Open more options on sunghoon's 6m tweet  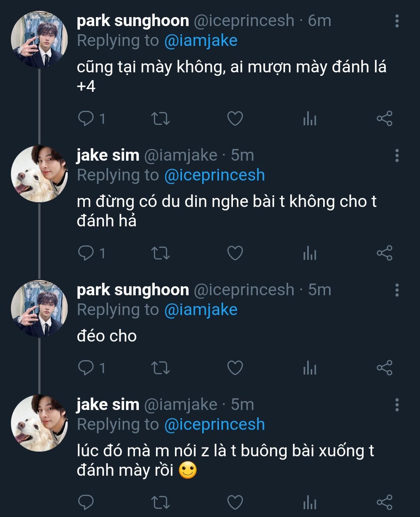pyautogui.click(x=397, y=21)
